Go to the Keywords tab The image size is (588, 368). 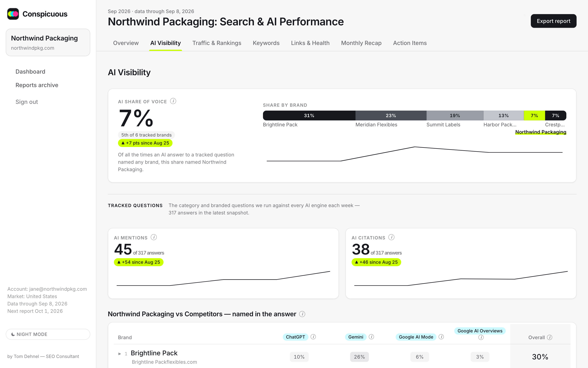pyautogui.click(x=266, y=43)
